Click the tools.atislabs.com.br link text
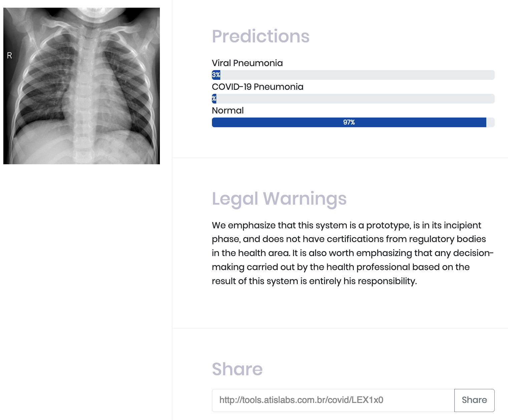The width and height of the screenshot is (508, 420). 301,400
